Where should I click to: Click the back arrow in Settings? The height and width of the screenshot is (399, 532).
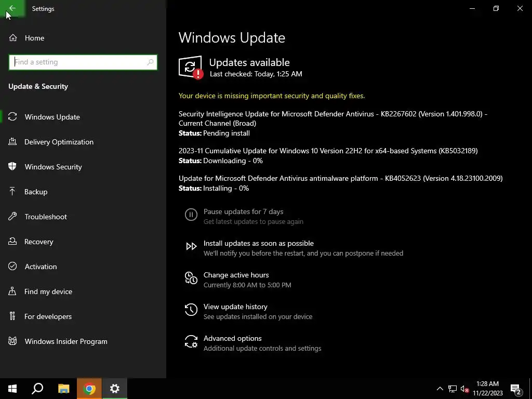coord(12,8)
